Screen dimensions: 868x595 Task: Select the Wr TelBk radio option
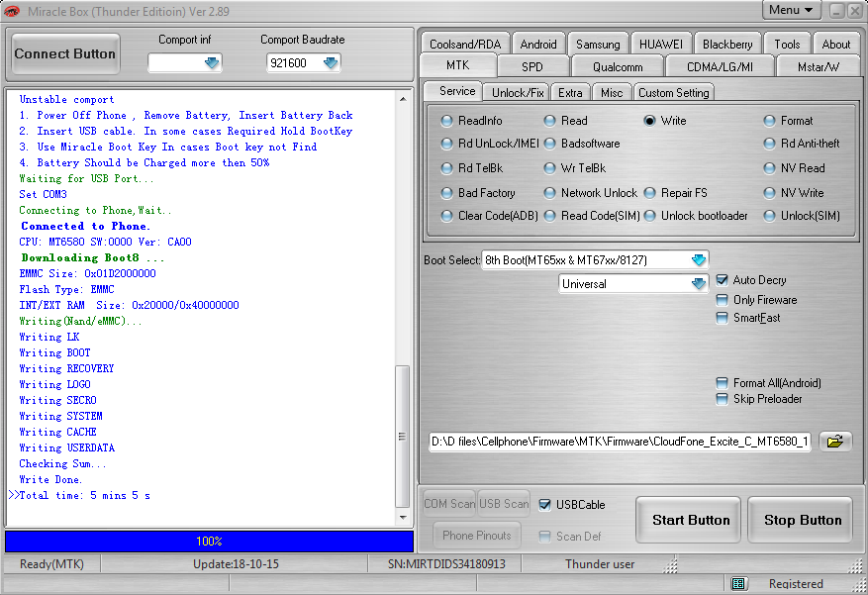549,168
